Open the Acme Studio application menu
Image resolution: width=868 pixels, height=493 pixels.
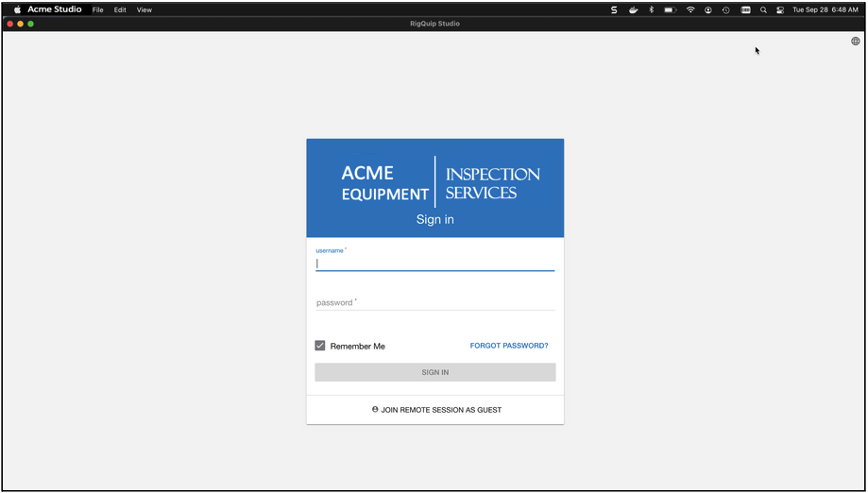(55, 9)
